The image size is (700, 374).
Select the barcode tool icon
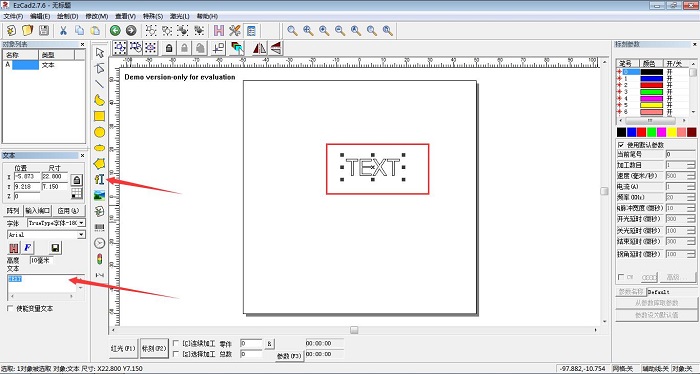click(x=99, y=228)
